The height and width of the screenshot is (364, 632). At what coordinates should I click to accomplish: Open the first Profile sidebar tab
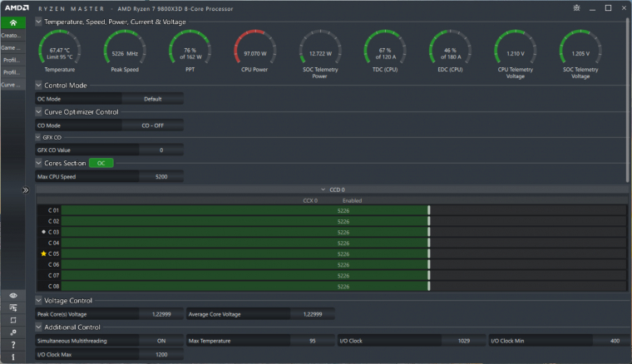pyautogui.click(x=13, y=60)
